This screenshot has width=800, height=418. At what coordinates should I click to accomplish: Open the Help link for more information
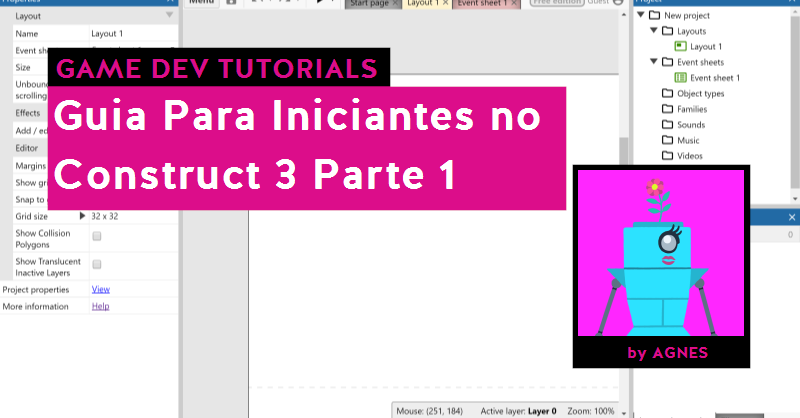[100, 306]
